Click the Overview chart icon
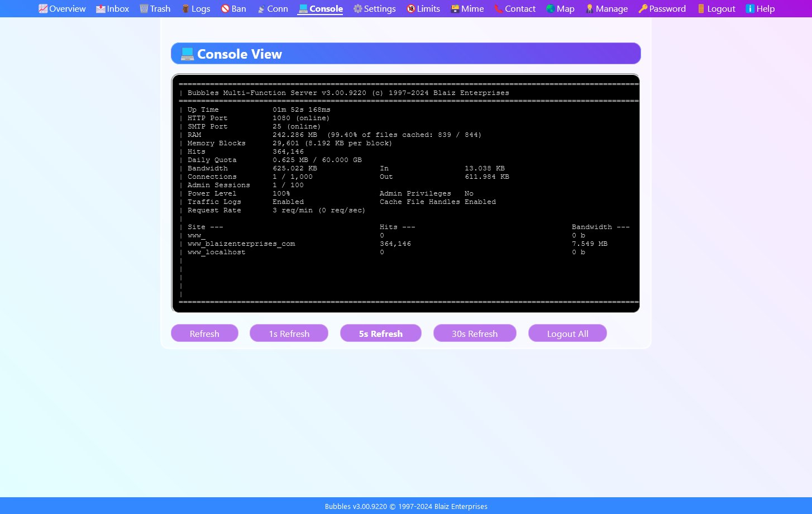812x514 pixels. 43,9
